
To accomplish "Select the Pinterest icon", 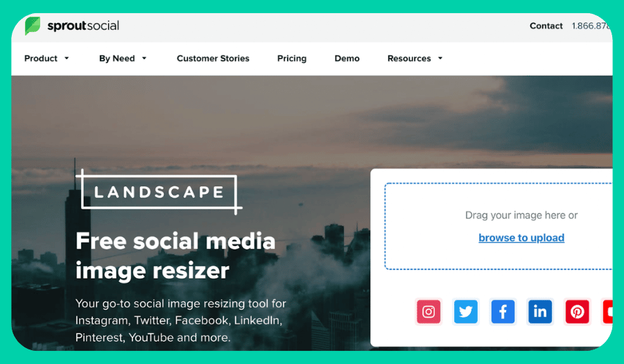I will [577, 311].
